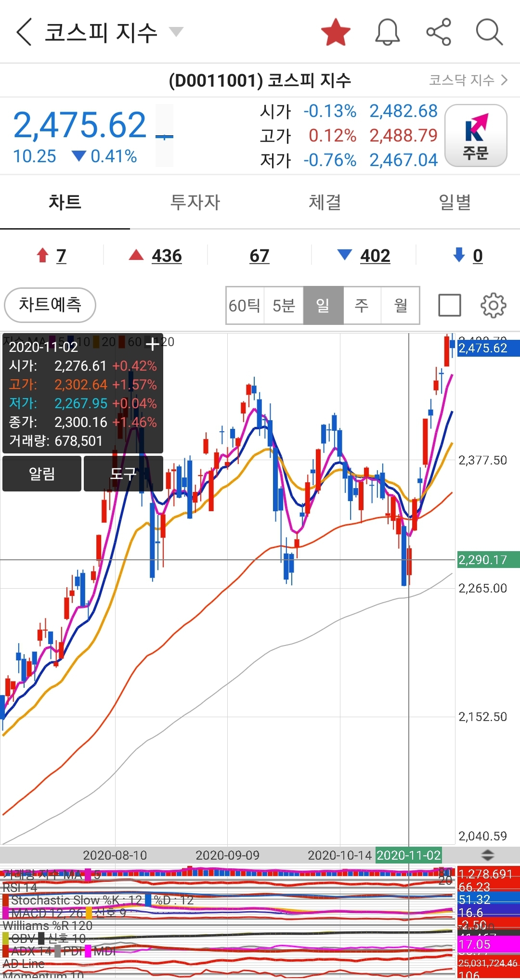Tap the 고가 value 2,488.79
Viewport: 520px width, 980px height.
click(x=403, y=136)
